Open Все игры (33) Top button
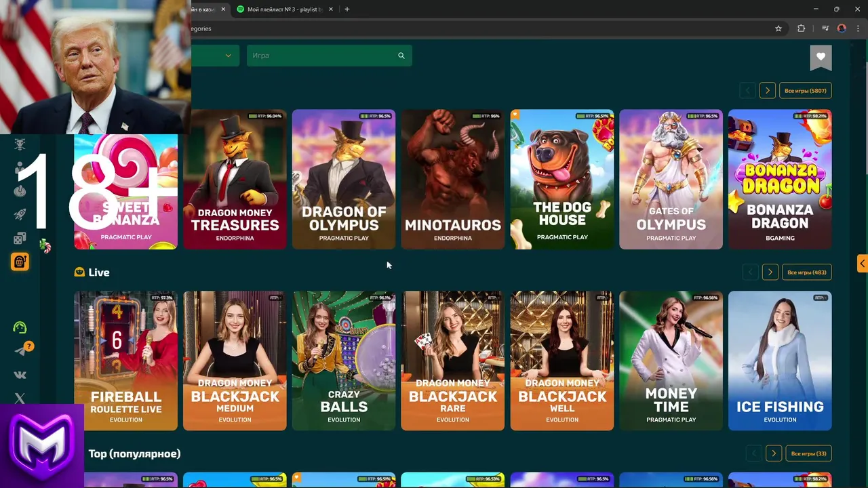 pos(809,453)
